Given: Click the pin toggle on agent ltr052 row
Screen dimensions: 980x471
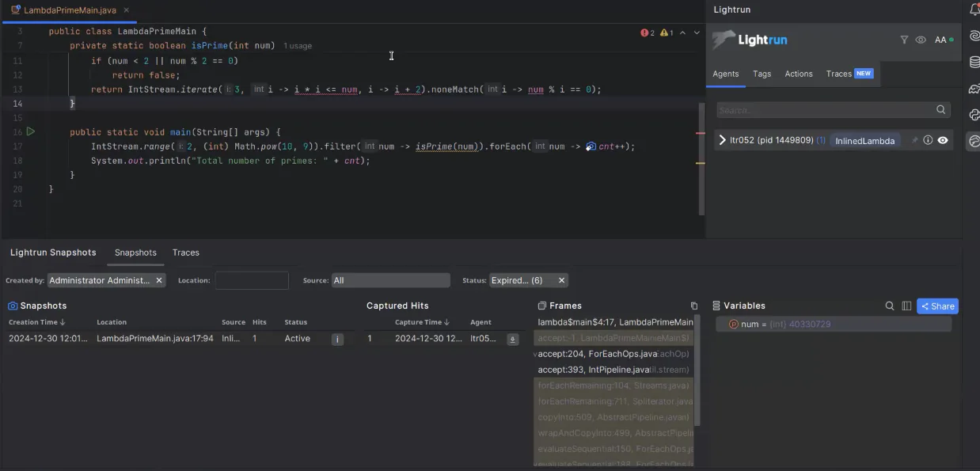Looking at the screenshot, I should click(916, 140).
